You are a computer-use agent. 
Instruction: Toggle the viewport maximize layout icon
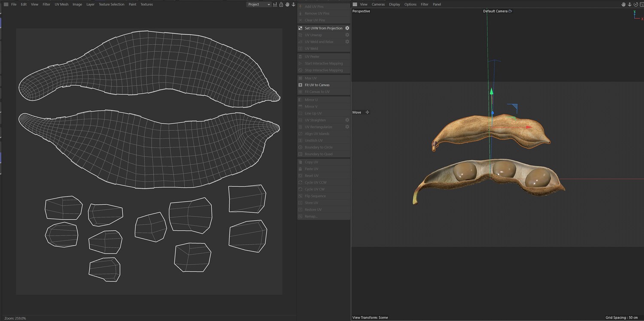(x=641, y=4)
